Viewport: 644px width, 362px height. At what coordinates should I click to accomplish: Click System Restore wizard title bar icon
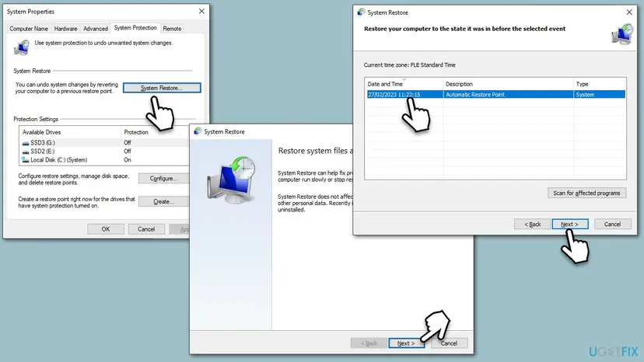coord(198,131)
